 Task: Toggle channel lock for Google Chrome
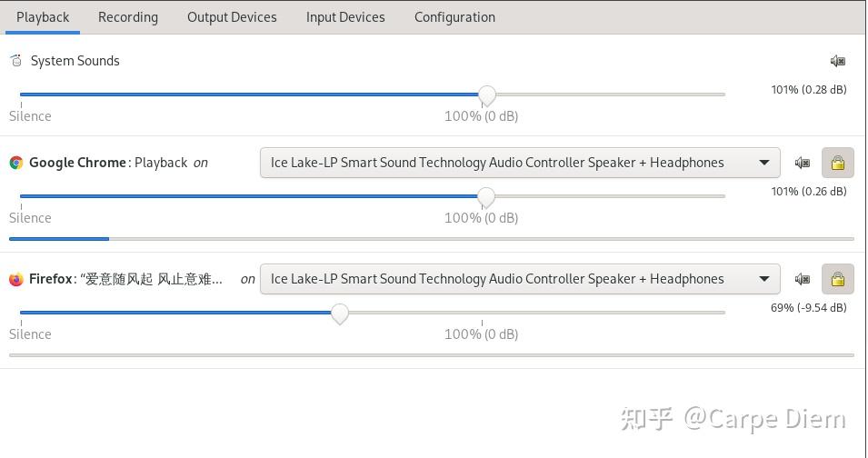[837, 163]
